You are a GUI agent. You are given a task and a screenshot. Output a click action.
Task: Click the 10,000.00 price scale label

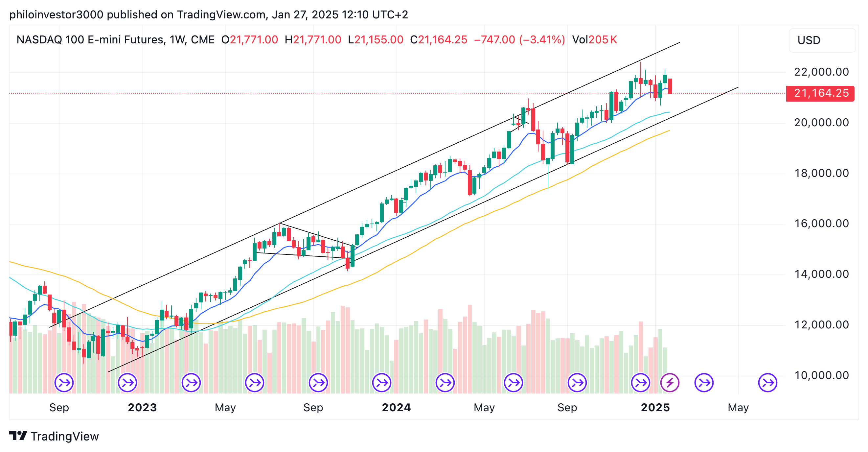point(821,375)
